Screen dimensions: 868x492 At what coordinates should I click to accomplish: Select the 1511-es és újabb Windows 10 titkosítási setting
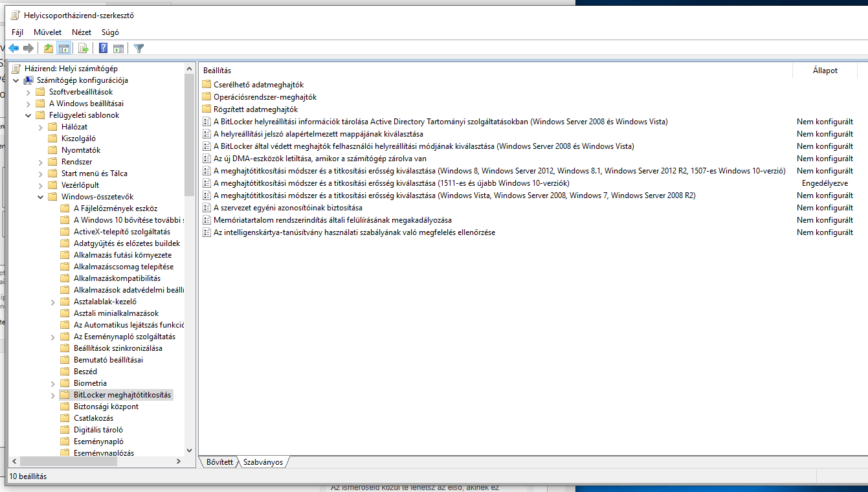click(392, 183)
